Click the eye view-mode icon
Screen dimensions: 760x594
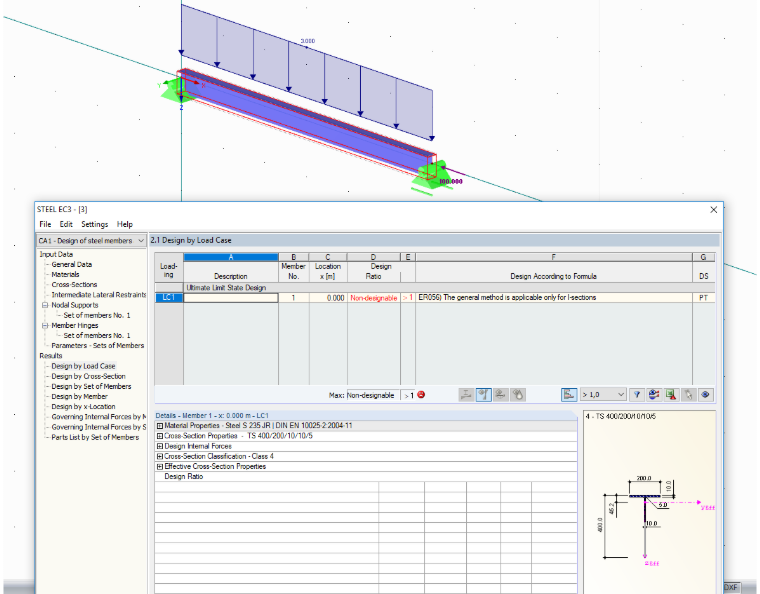[705, 395]
